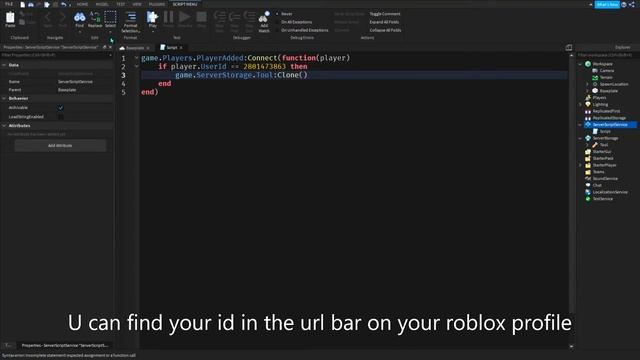Viewport: 640px width, 360px height.
Task: Open Find with the binoculars icon
Action: (80, 17)
